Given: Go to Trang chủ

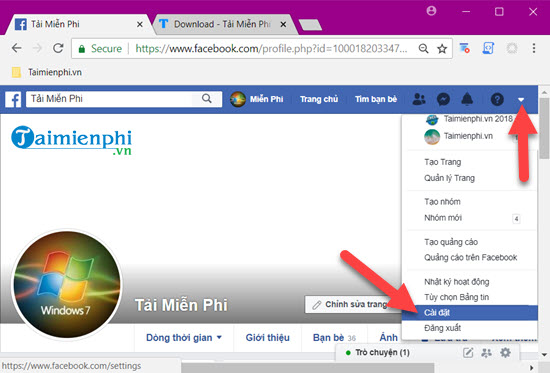Looking at the screenshot, I should 319,99.
